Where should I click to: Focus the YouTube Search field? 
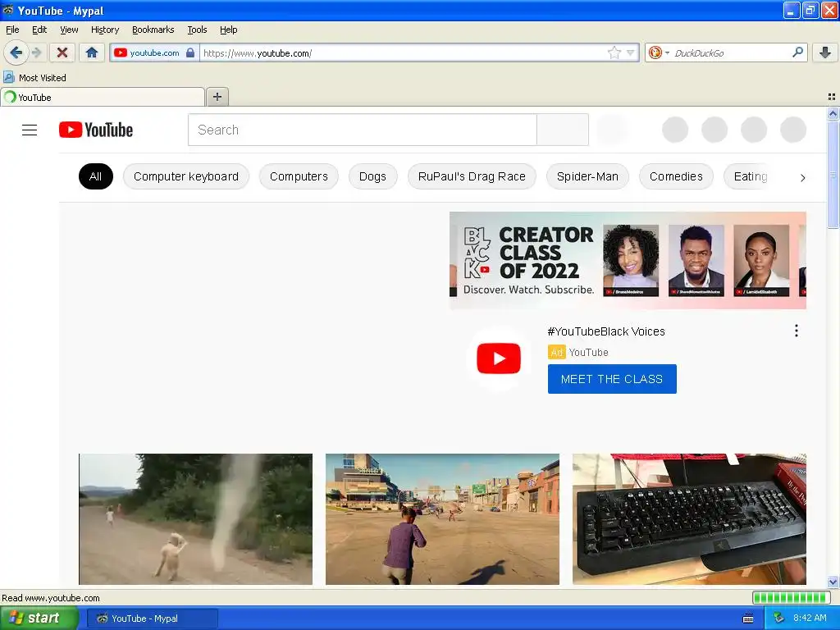click(362, 130)
